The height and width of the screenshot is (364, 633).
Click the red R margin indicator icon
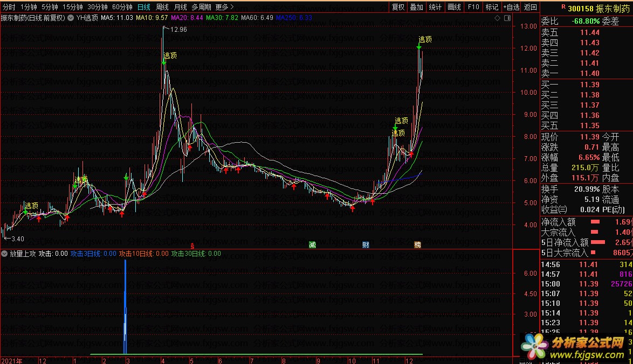click(x=563, y=7)
